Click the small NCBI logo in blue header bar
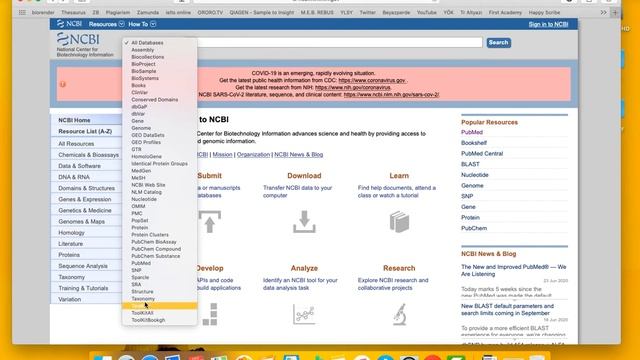This screenshot has height=360, width=640. (69, 24)
